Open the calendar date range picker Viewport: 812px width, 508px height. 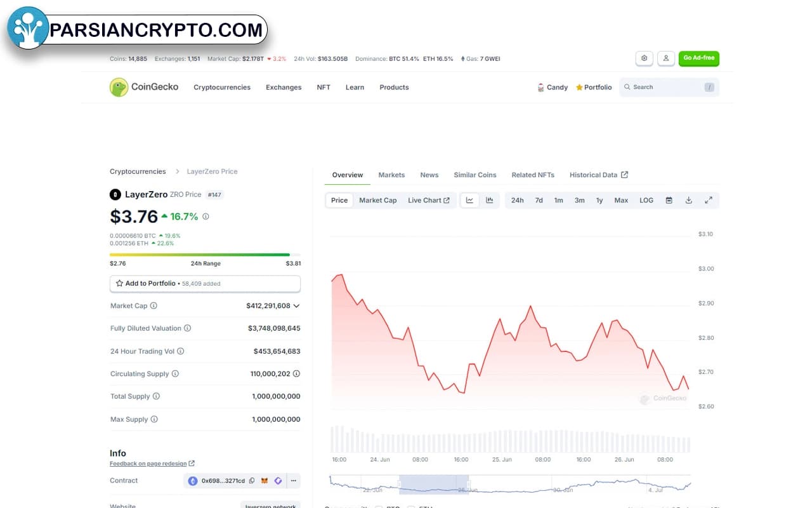[x=669, y=200]
